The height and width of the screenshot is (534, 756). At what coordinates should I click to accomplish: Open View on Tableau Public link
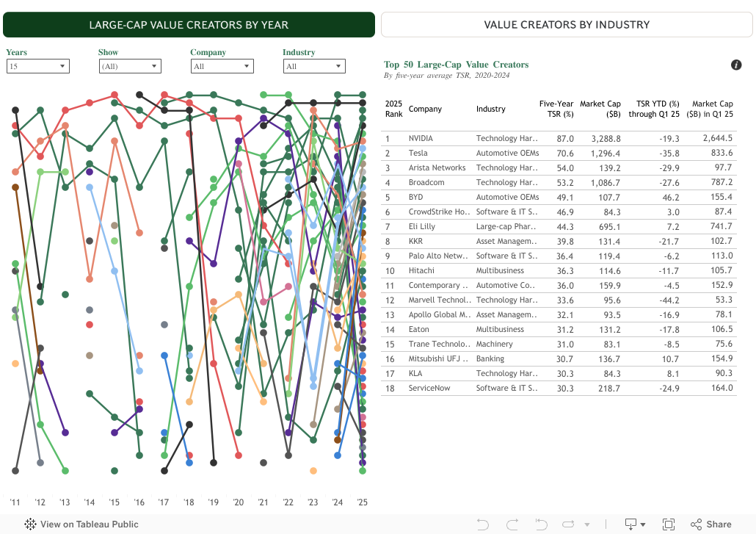(x=89, y=524)
